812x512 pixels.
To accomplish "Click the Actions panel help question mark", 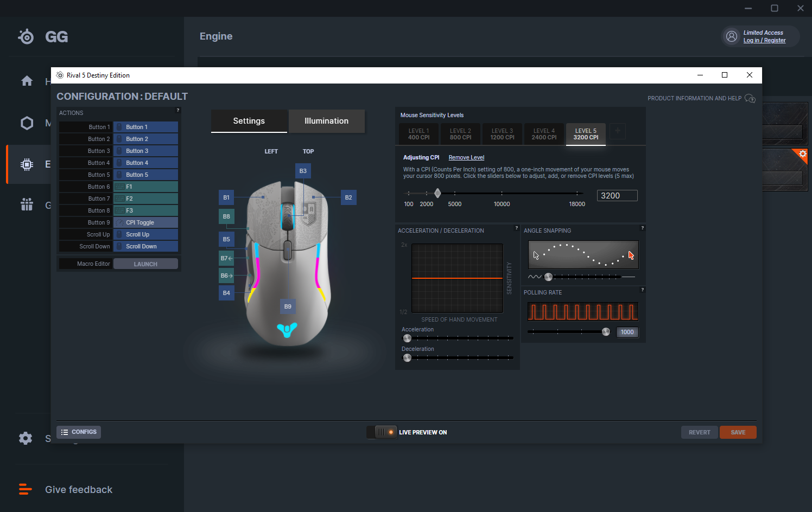I will [x=177, y=110].
